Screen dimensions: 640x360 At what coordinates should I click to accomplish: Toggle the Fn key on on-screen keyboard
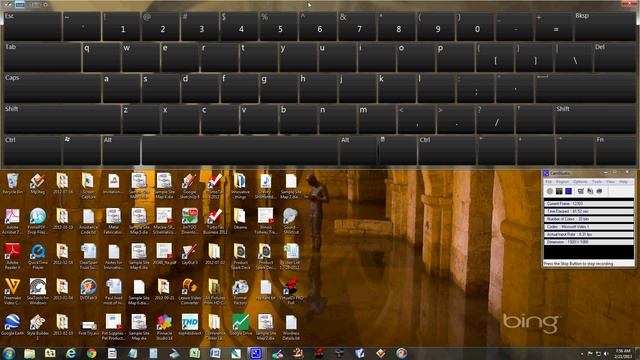[x=615, y=150]
